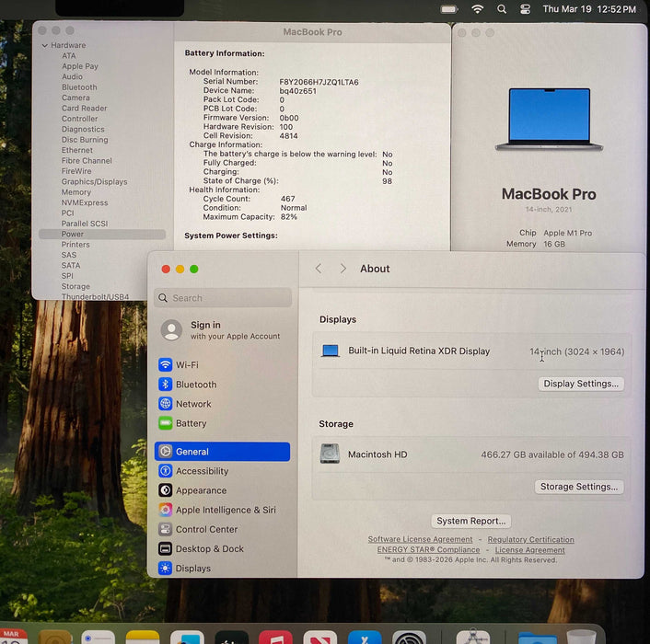Screen dimensions: 650x644
Task: Open Notes from the Dock
Action: [143, 637]
